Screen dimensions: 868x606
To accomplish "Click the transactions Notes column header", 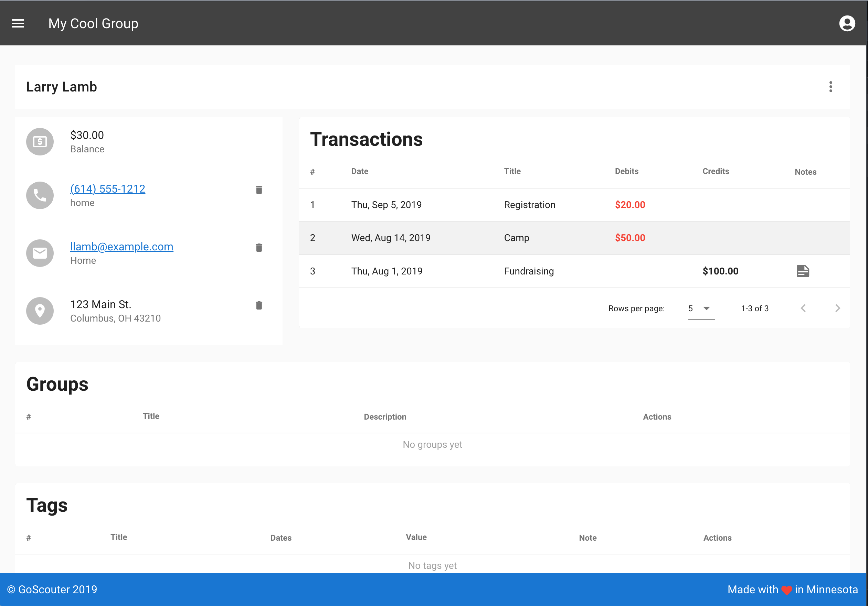I will (805, 172).
